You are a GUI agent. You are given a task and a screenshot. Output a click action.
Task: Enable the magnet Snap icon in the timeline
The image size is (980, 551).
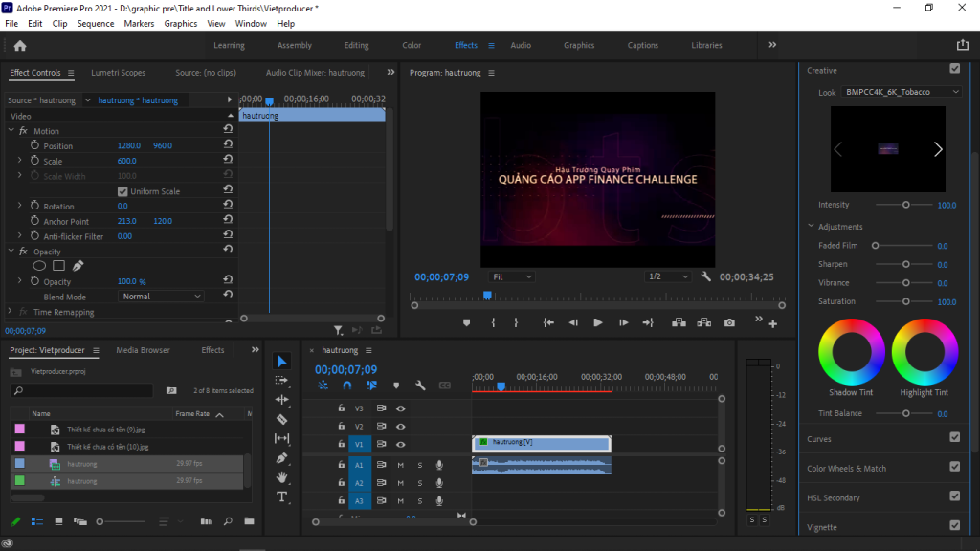tap(346, 385)
